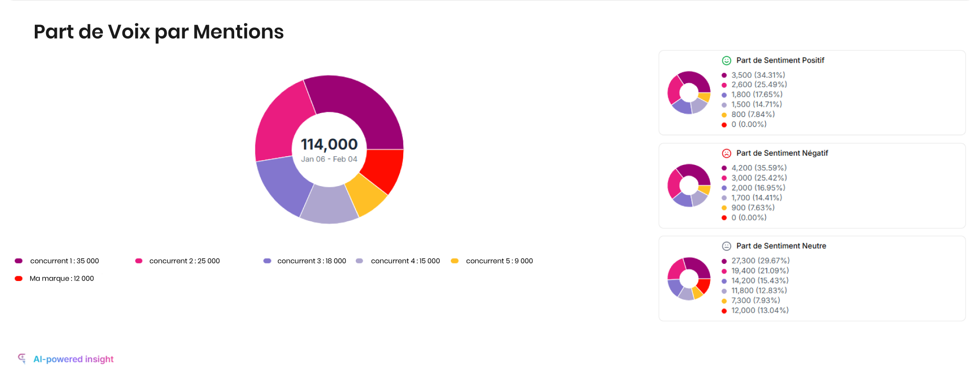The height and width of the screenshot is (376, 980).
Task: Click the red sad face negative sentiment icon
Action: click(x=726, y=153)
